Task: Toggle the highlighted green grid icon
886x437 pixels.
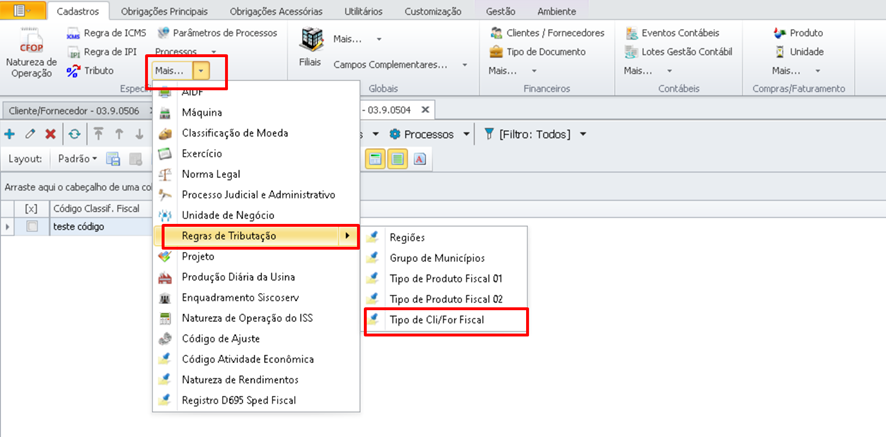Action: click(x=398, y=159)
